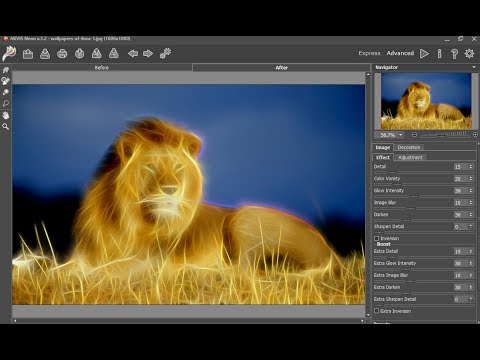Open help with the question mark icon
This screenshot has width=480, height=360.
point(454,53)
